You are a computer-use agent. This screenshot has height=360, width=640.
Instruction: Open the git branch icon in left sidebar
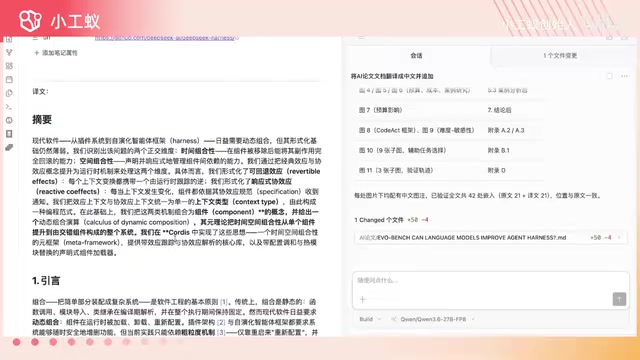coord(9,52)
